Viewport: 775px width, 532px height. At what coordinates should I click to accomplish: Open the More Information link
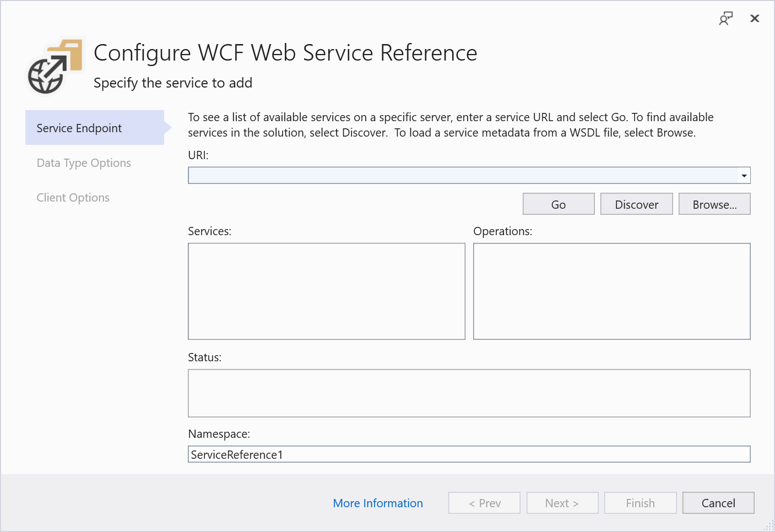[378, 503]
